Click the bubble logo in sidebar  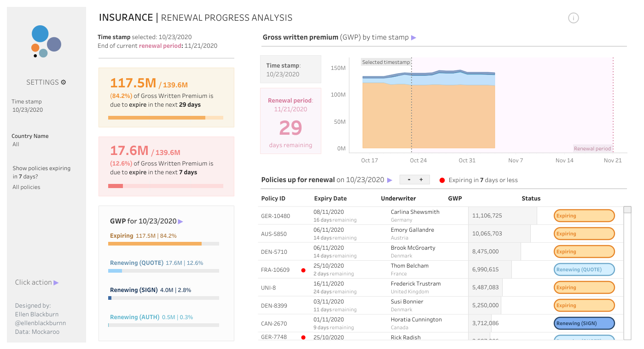coord(46,41)
